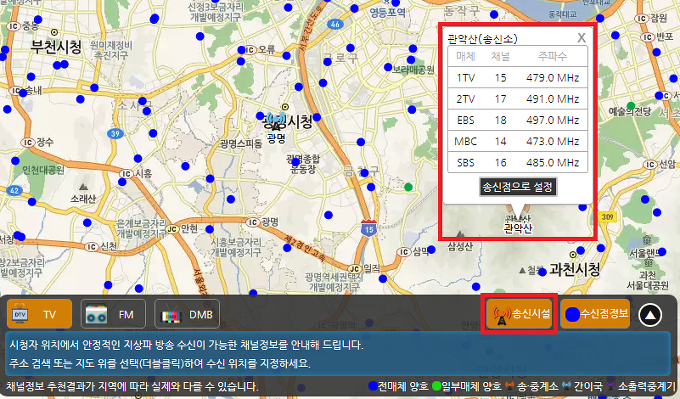Click the 보라매공원 map label

click(x=413, y=69)
